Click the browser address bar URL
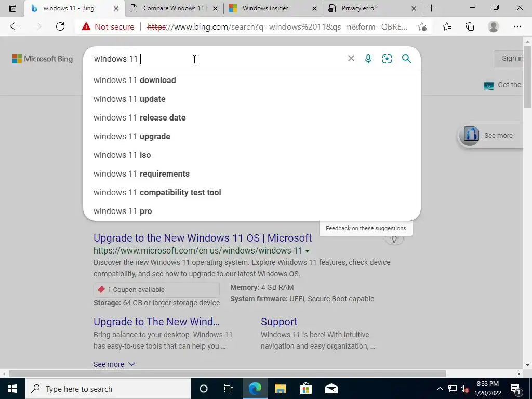Image resolution: width=532 pixels, height=399 pixels. [x=277, y=27]
